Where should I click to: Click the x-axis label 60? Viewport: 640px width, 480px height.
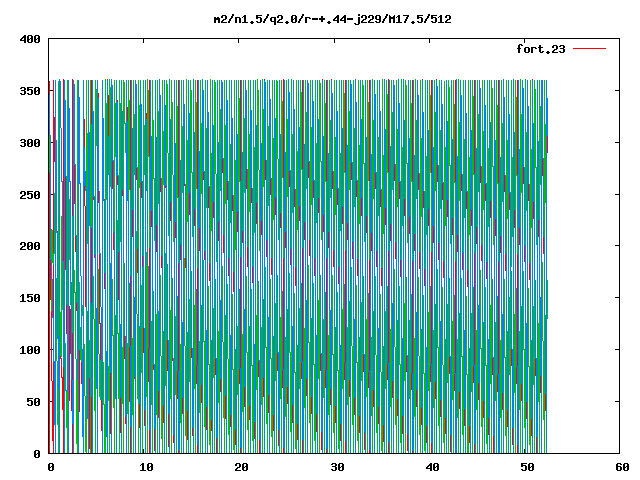(x=622, y=467)
